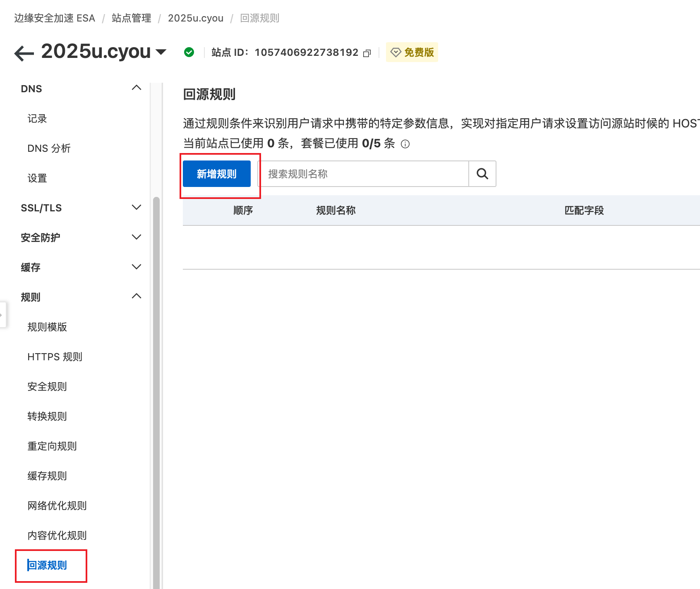Copy the site ID using the copy icon
This screenshot has width=700, height=589.
367,53
